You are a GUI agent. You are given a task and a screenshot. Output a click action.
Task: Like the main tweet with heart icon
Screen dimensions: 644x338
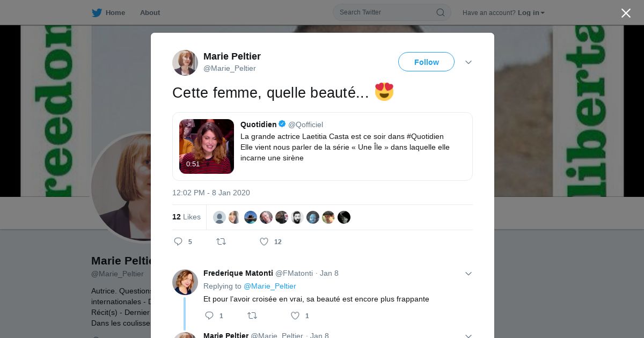[264, 242]
